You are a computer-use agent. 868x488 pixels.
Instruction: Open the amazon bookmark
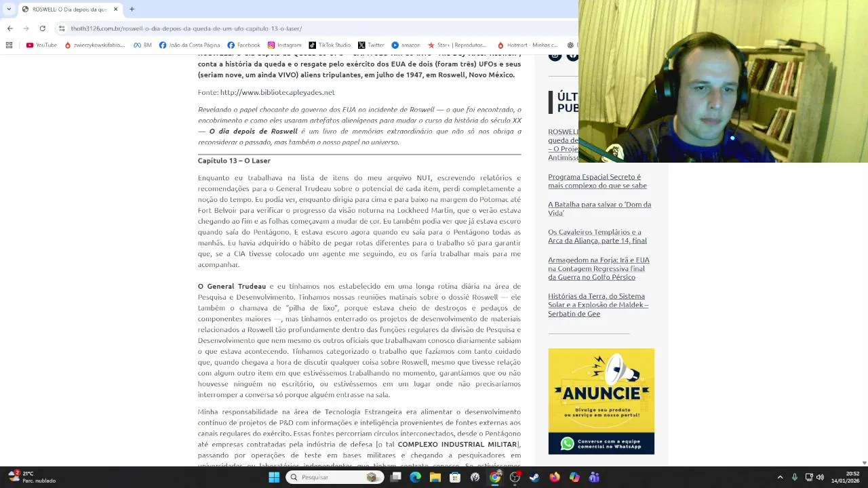click(406, 45)
